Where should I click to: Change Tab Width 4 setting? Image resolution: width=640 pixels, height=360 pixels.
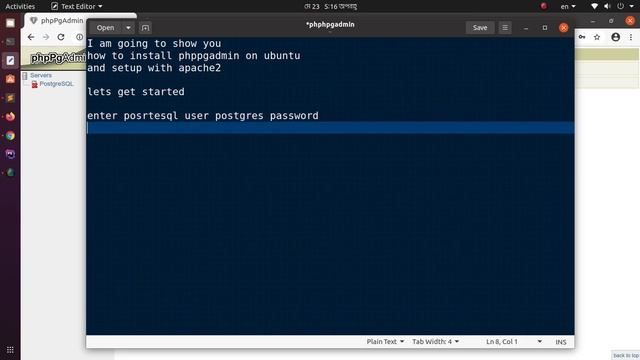pos(436,342)
